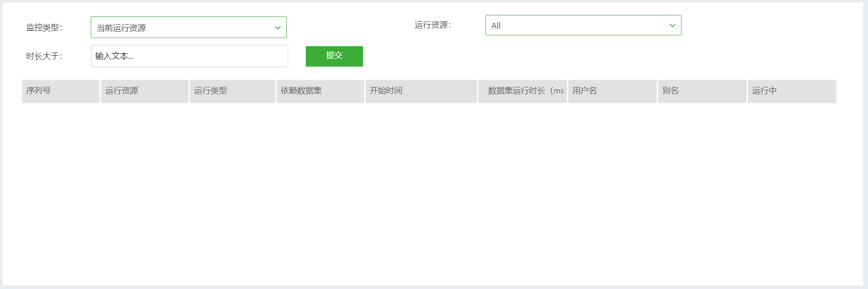Click the 别名 column header
This screenshot has height=289, width=868.
702,91
